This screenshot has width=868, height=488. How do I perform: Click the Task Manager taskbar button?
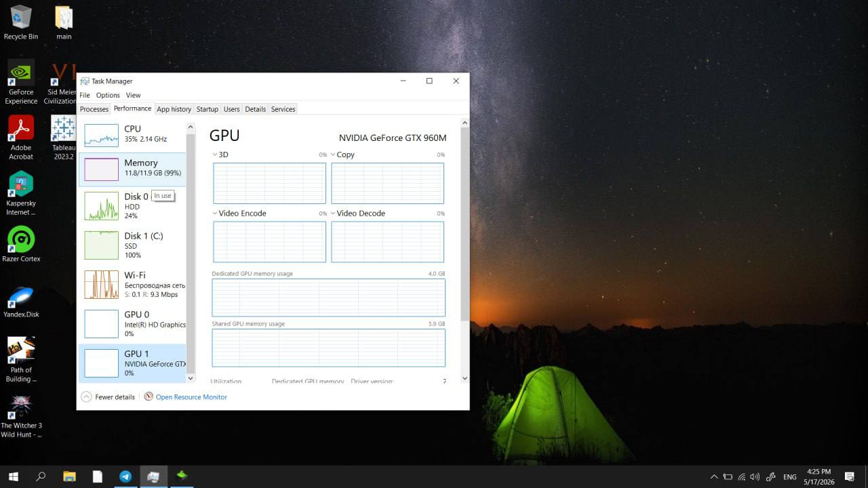click(x=154, y=476)
